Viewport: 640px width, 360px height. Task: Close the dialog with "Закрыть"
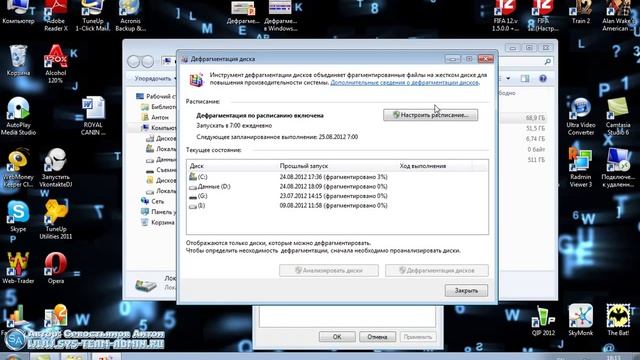[x=466, y=291]
